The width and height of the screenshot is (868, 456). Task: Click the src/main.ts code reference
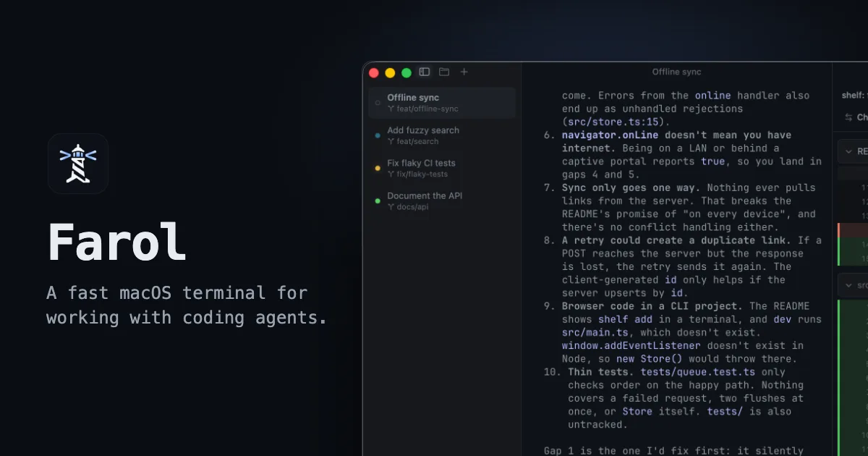pos(594,332)
